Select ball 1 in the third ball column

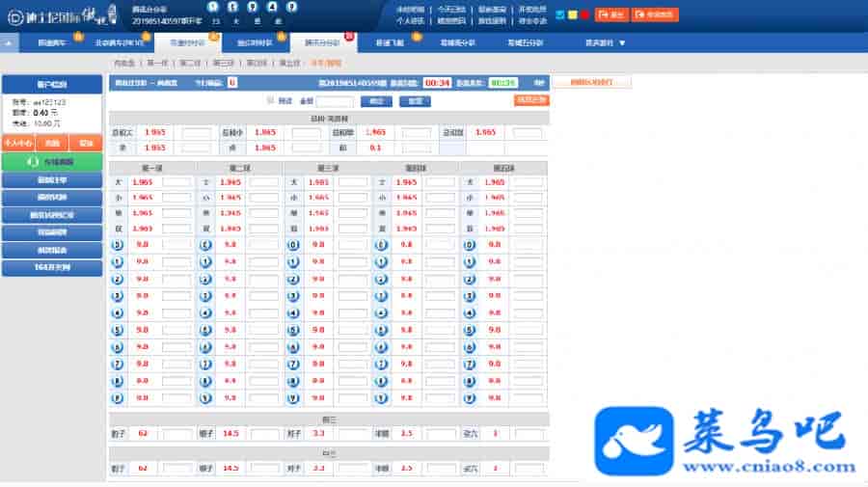294,261
